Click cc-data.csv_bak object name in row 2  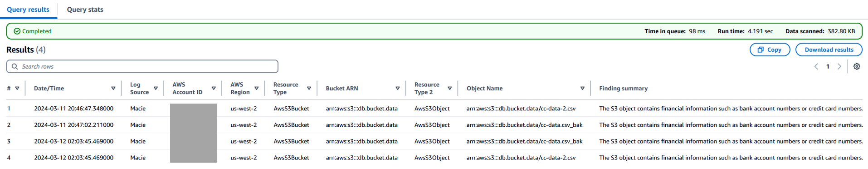point(525,125)
